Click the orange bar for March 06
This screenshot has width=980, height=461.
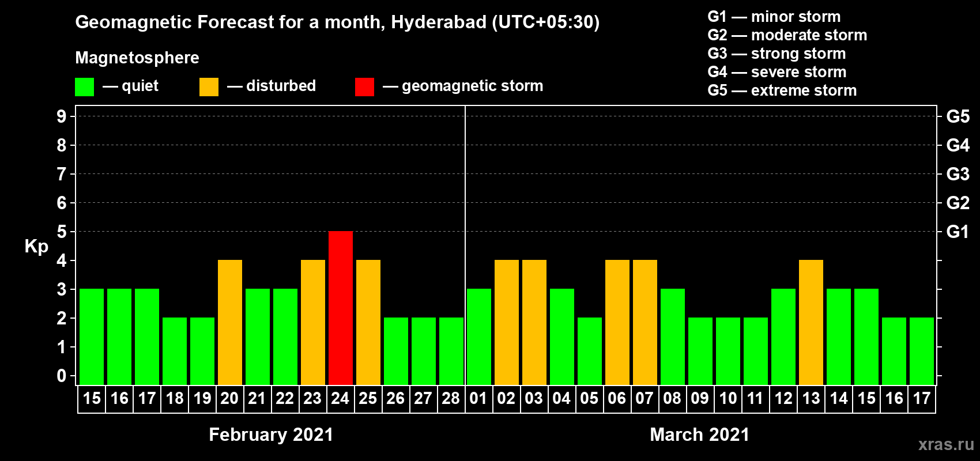617,322
